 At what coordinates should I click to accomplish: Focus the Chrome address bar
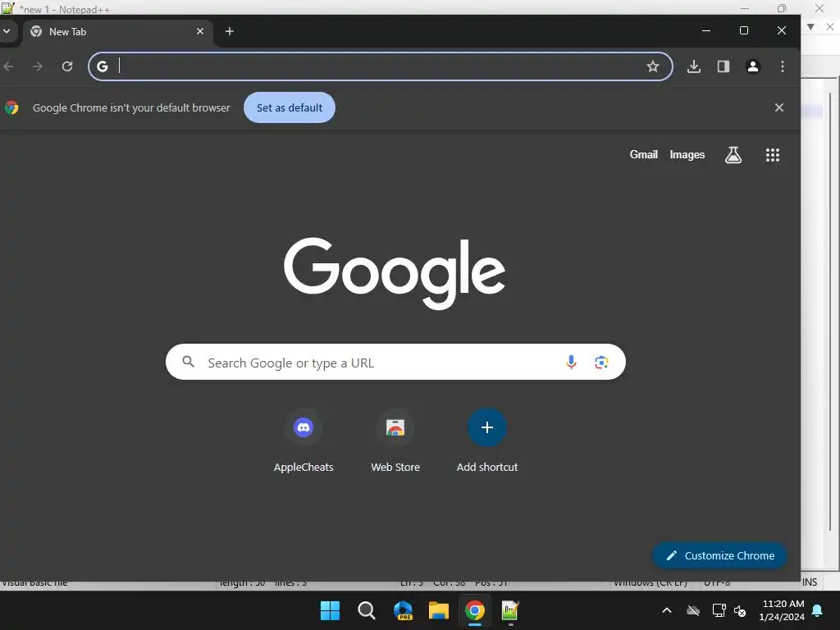381,66
